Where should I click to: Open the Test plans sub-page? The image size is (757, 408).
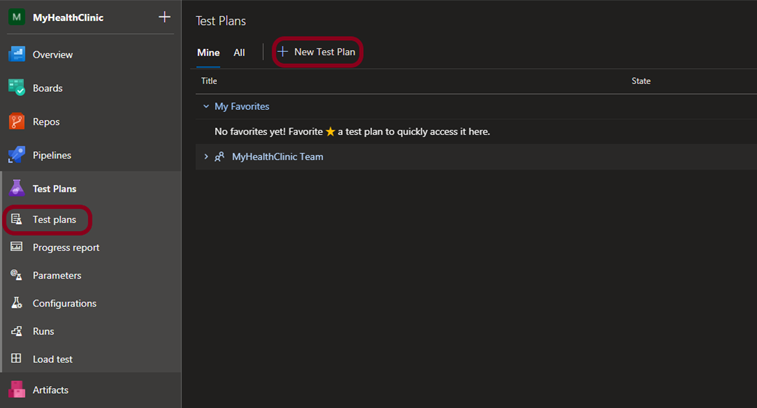coord(54,220)
